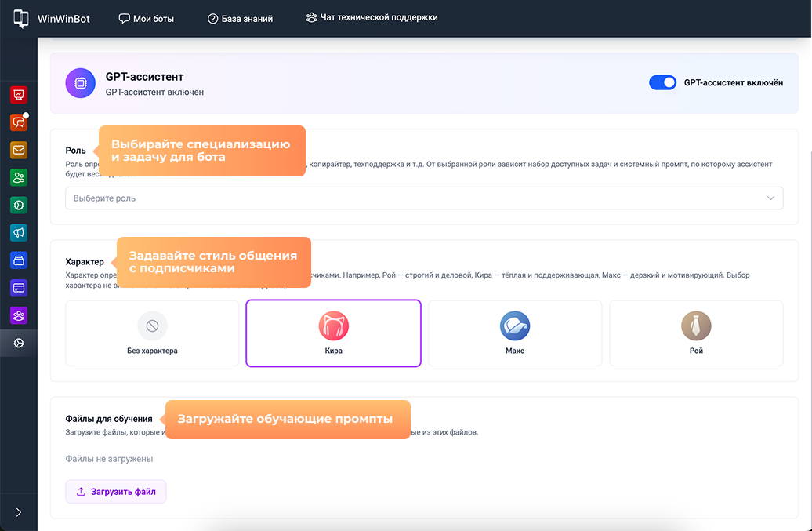The width and height of the screenshot is (812, 531).
Task: Click the WinWinBot logo icon
Action: tap(21, 19)
